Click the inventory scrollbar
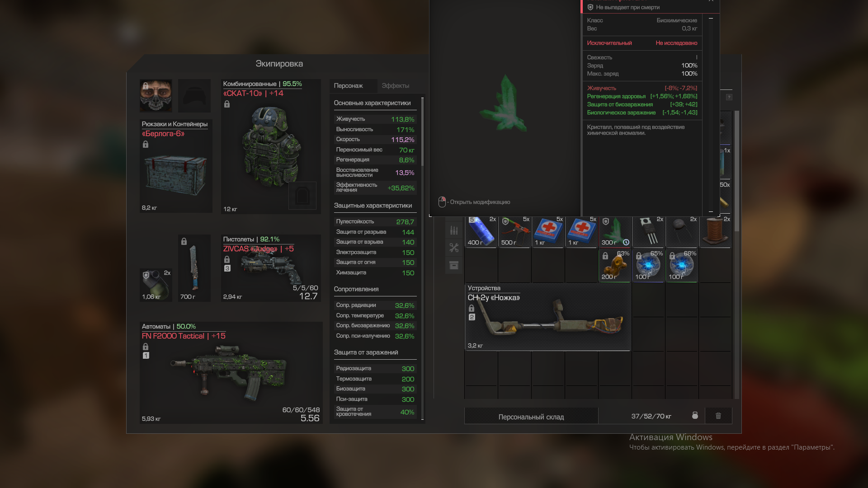Image resolution: width=868 pixels, height=488 pixels. coord(737,171)
